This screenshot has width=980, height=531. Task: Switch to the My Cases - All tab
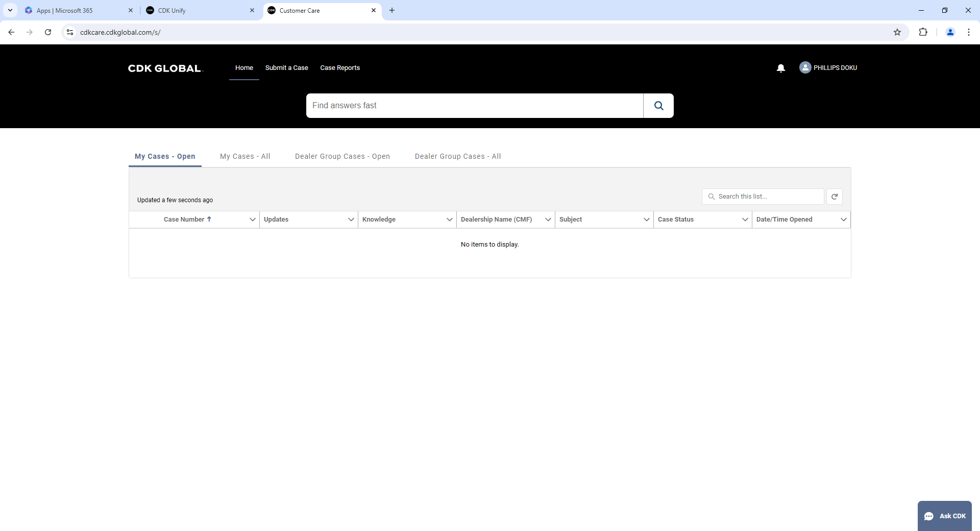click(245, 156)
